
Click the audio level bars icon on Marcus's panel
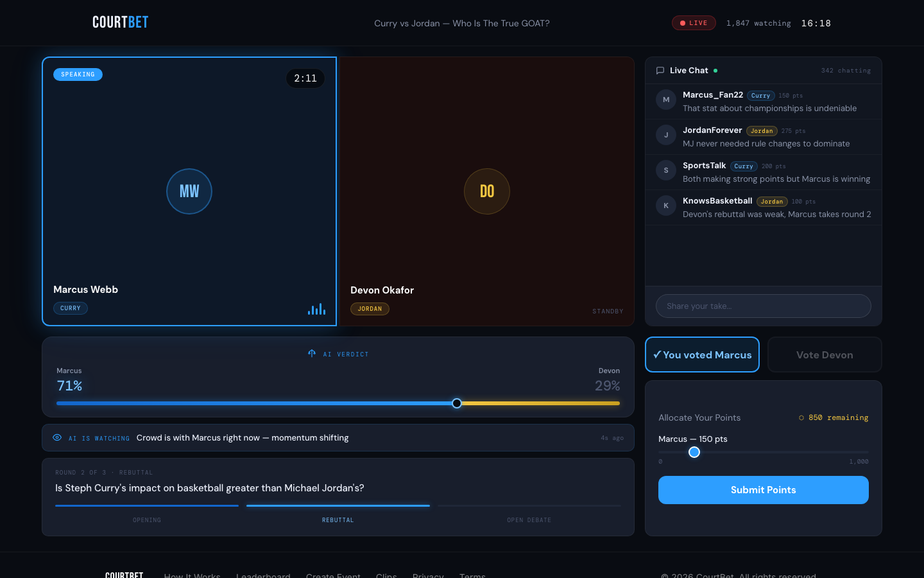[x=317, y=310]
